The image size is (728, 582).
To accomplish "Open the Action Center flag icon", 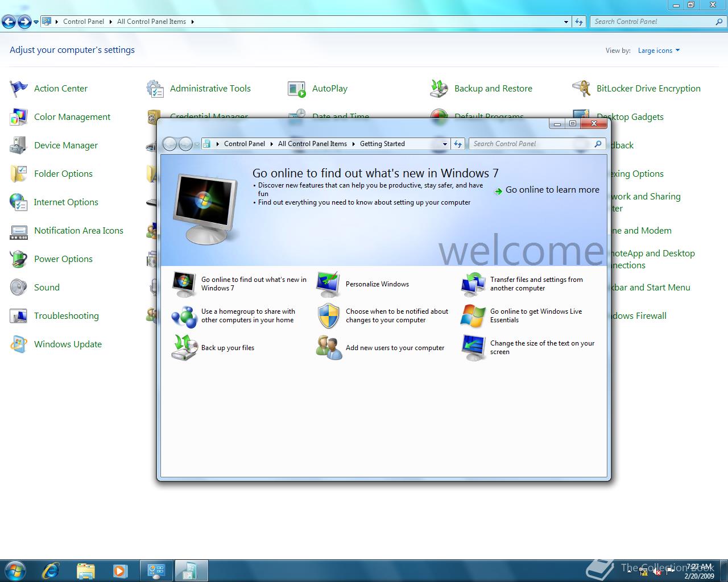I will (x=19, y=88).
